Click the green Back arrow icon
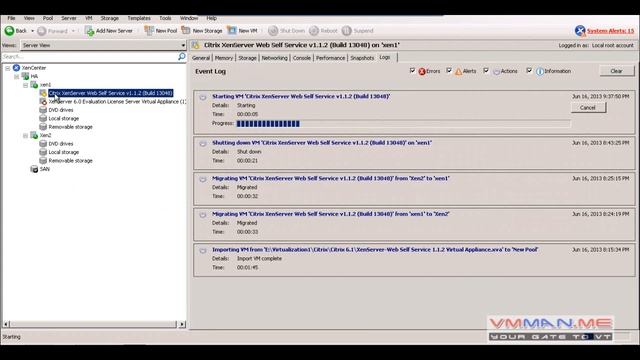 coord(9,31)
